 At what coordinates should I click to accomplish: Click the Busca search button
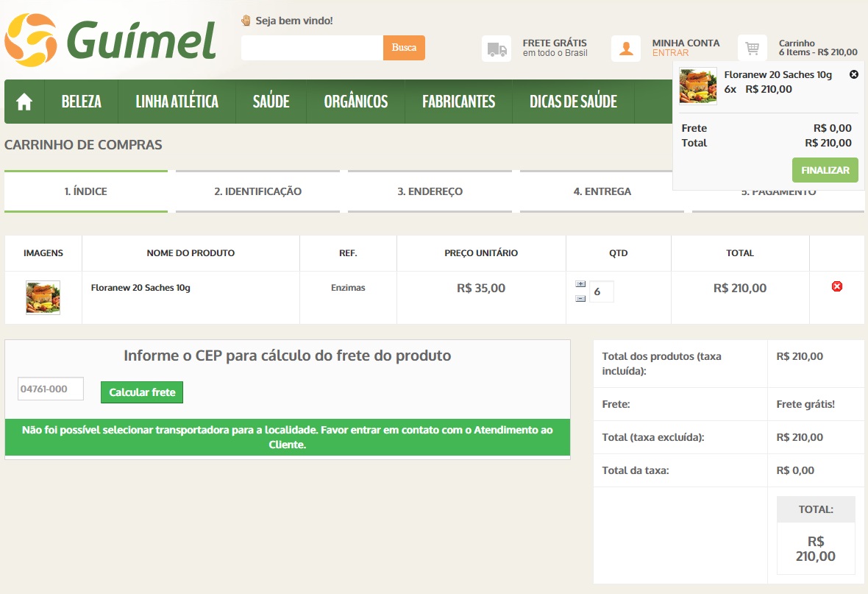click(x=404, y=48)
